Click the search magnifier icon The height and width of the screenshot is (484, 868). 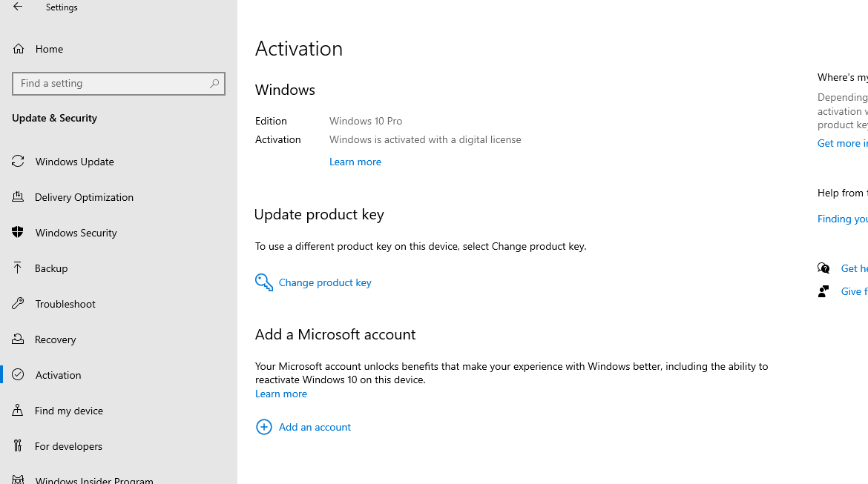click(x=214, y=84)
